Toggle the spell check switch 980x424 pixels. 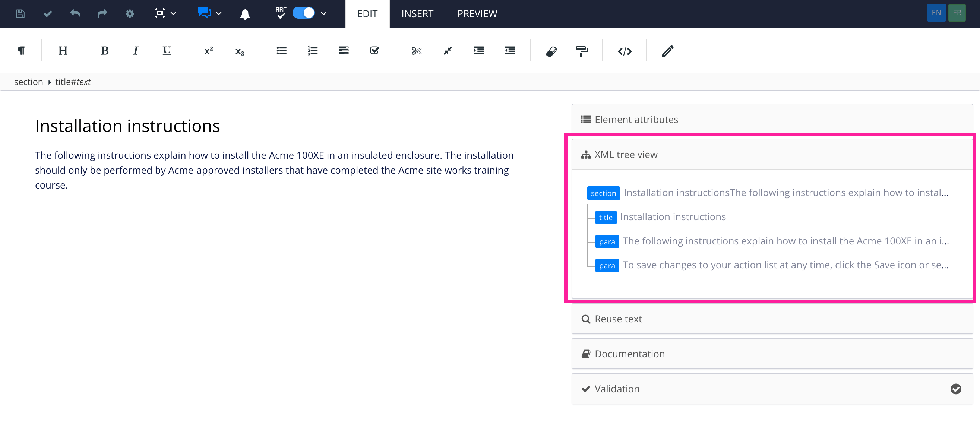click(304, 13)
